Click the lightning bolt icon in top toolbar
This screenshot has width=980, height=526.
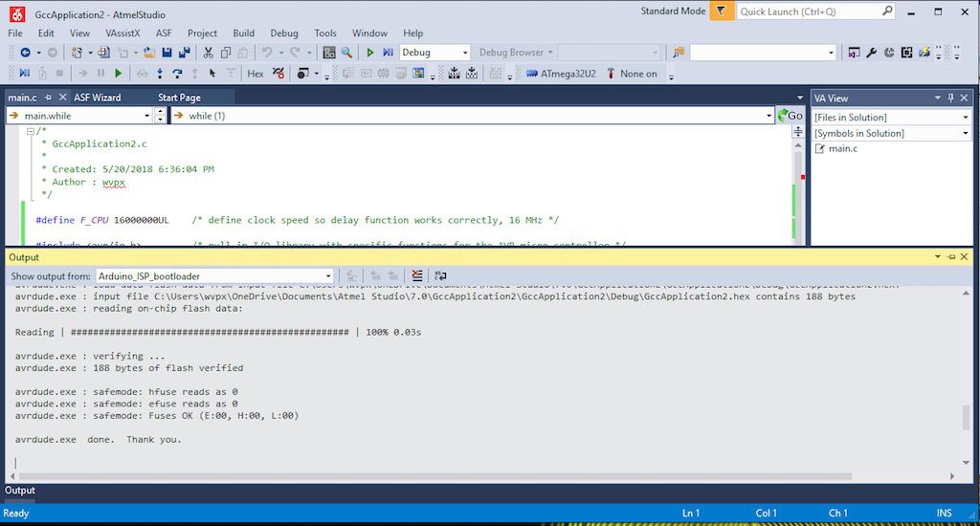(x=924, y=54)
